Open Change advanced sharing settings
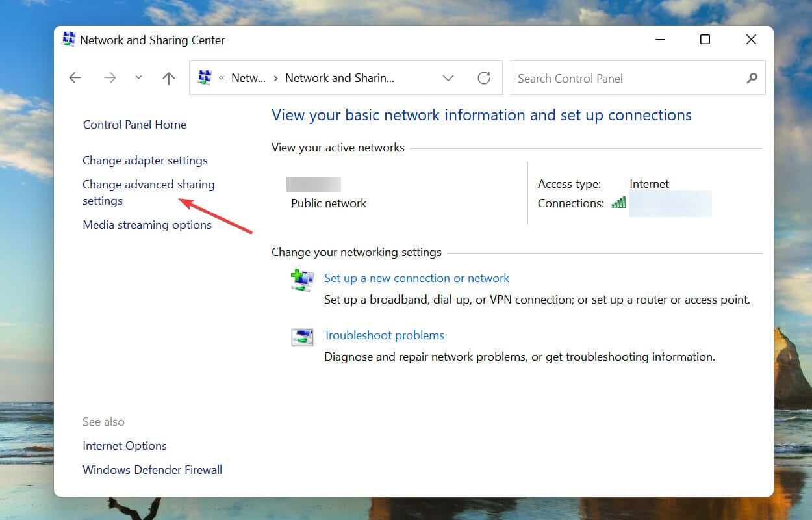 [148, 192]
